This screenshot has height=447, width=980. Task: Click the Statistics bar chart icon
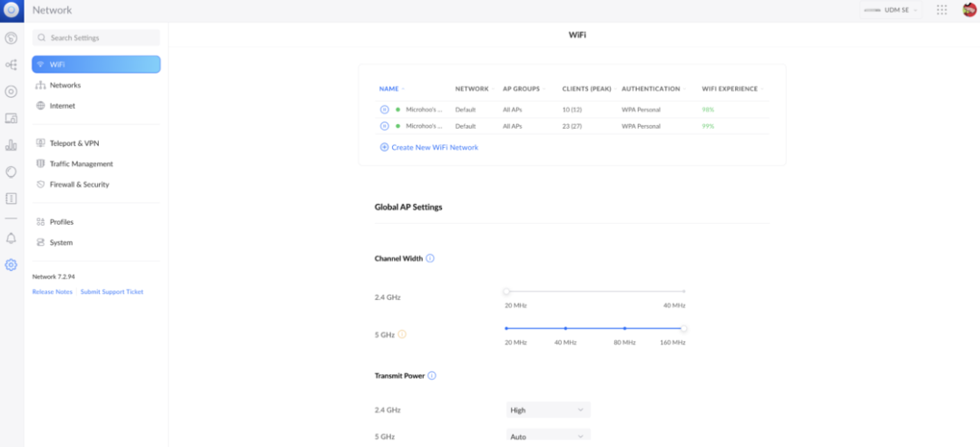(11, 145)
